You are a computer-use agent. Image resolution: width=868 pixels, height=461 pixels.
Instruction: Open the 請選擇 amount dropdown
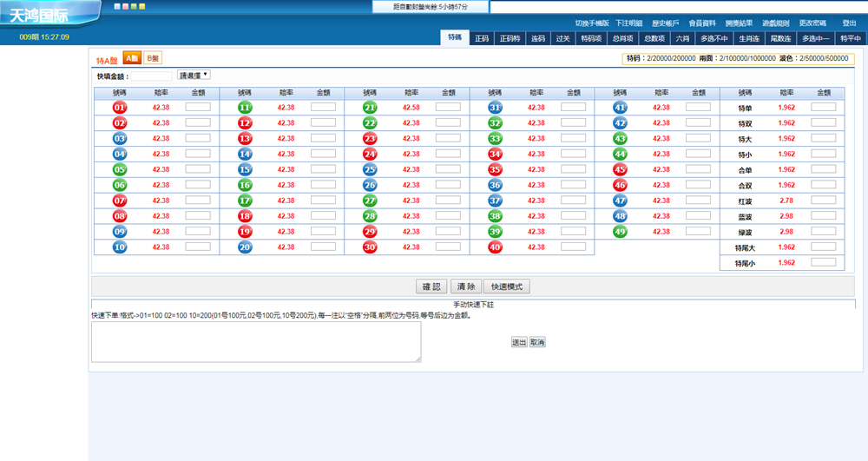click(x=194, y=76)
